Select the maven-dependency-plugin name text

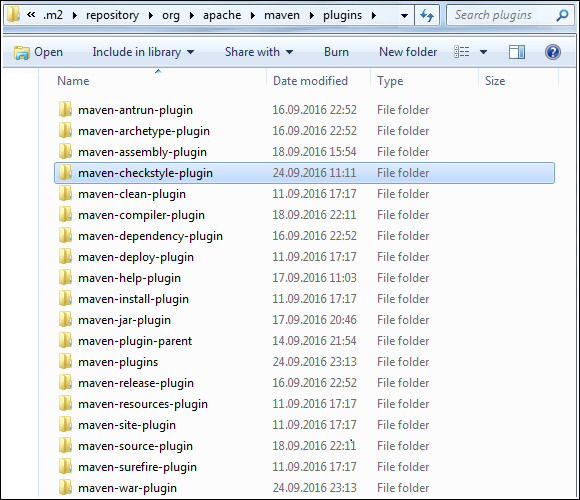pyautogui.click(x=150, y=236)
